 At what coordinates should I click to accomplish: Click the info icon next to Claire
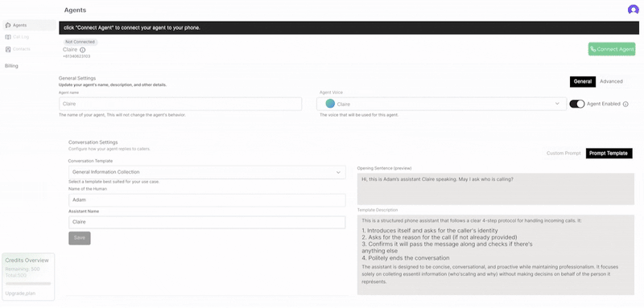[x=83, y=50]
